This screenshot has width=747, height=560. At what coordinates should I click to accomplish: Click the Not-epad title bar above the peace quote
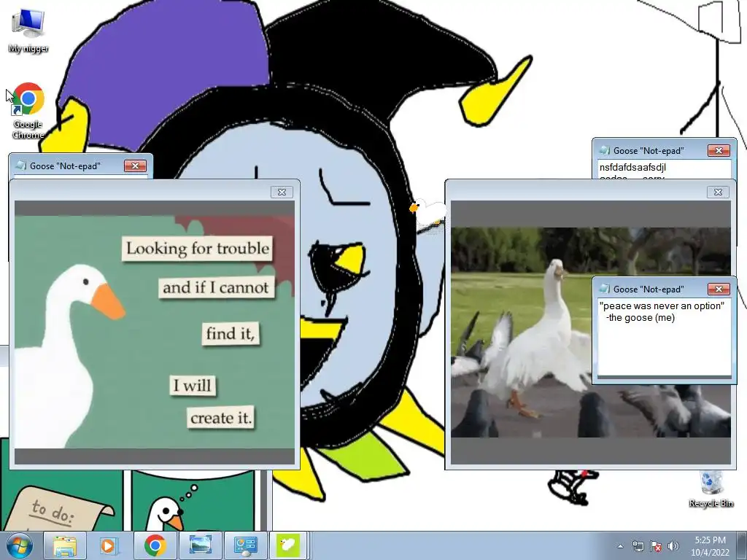pos(649,289)
